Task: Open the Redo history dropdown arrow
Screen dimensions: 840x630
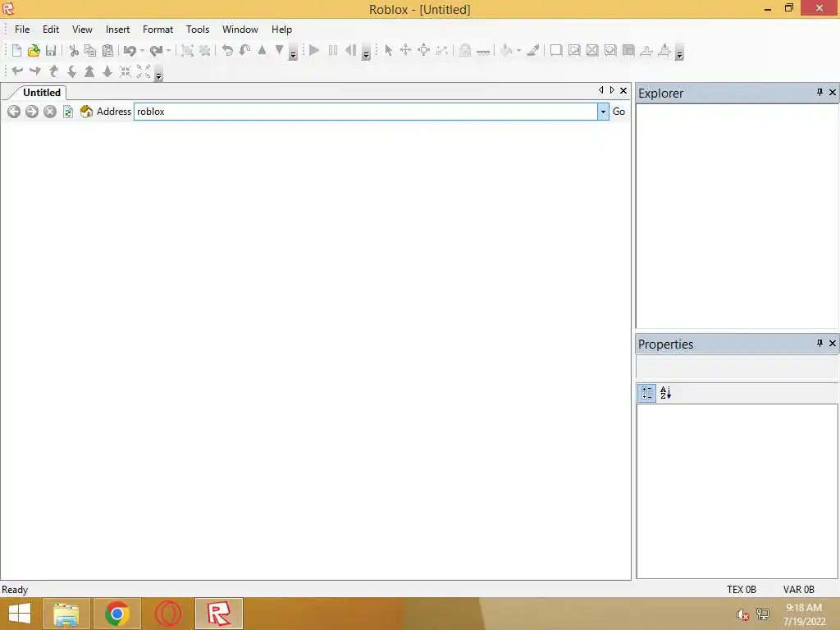Action: click(168, 50)
